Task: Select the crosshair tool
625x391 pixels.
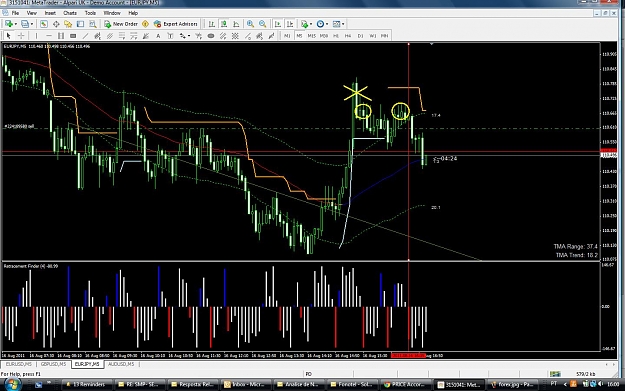Action: point(21,36)
